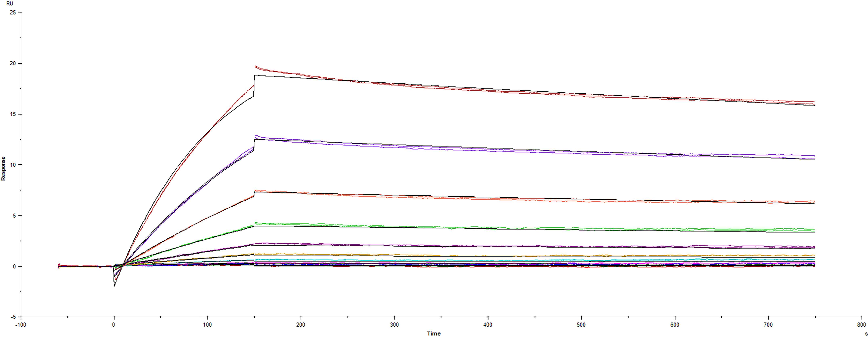The height and width of the screenshot is (337, 868).
Task: Click the 600 tick on Time axis
Action: click(x=675, y=325)
